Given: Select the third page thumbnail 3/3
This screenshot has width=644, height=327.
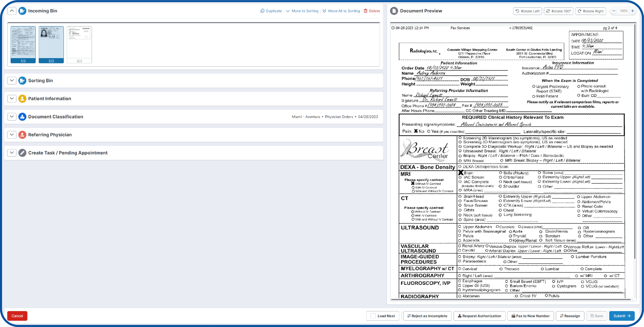Looking at the screenshot, I should pos(79,44).
